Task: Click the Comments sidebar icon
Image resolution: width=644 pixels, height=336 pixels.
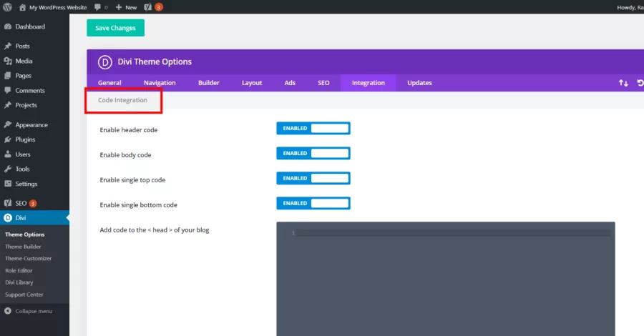Action: (8, 90)
